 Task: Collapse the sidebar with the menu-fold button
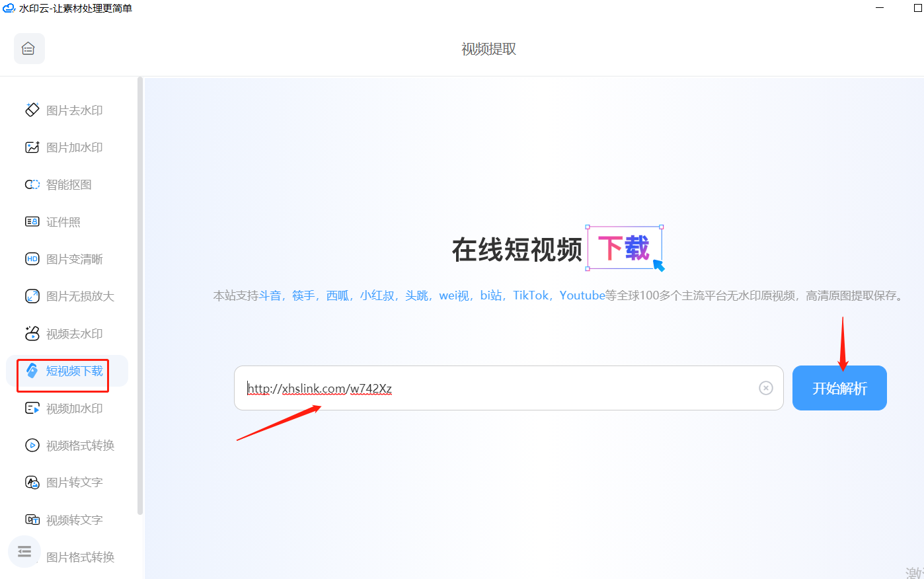pyautogui.click(x=24, y=551)
